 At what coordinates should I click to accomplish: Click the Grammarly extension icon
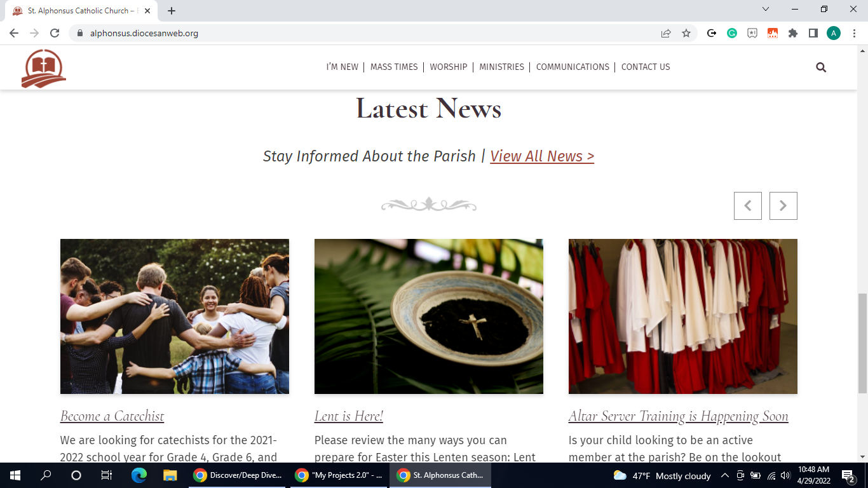732,34
